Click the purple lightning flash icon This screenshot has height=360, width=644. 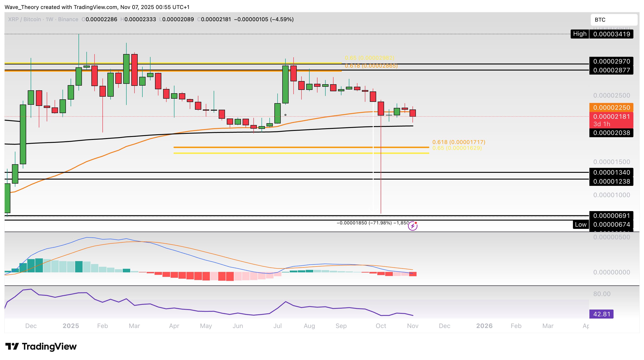(413, 226)
